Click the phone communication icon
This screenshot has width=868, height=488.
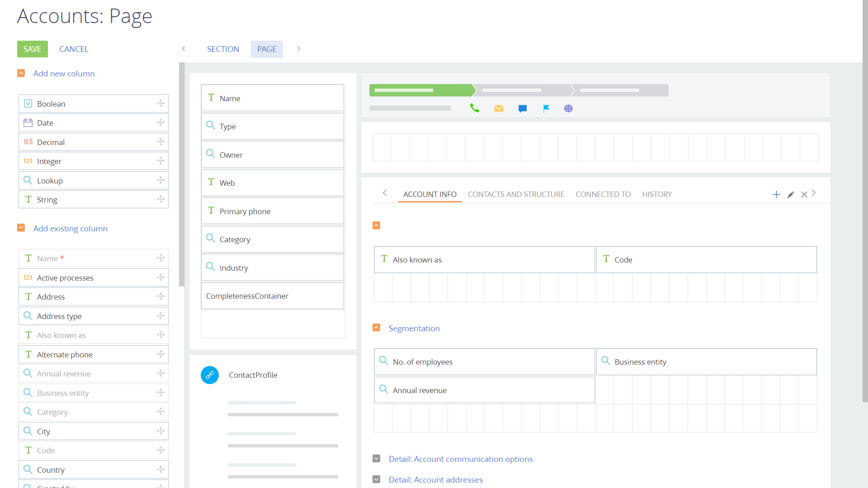tap(475, 108)
